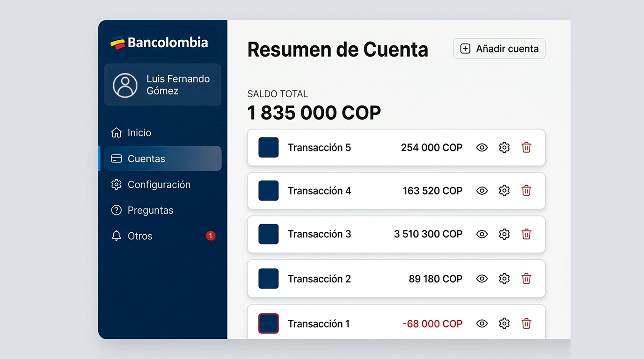Click the red notification badge on Otros
The width and height of the screenshot is (644, 359).
(x=211, y=236)
